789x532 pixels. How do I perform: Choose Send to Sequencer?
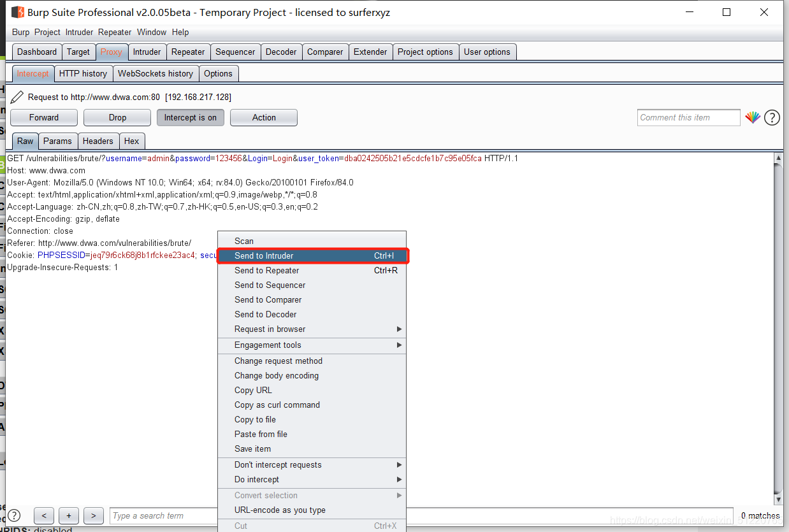tap(312, 285)
